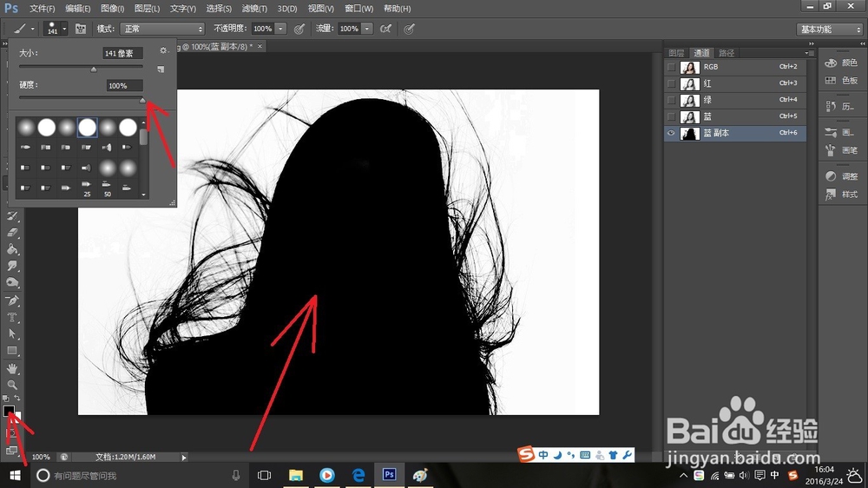Click the black foreground color swatch
The height and width of the screenshot is (488, 868).
point(9,411)
